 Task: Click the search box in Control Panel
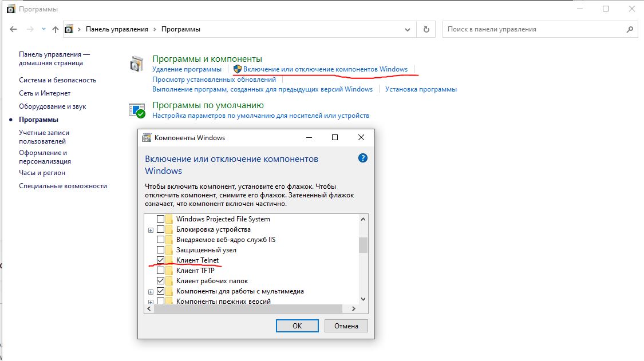point(540,29)
